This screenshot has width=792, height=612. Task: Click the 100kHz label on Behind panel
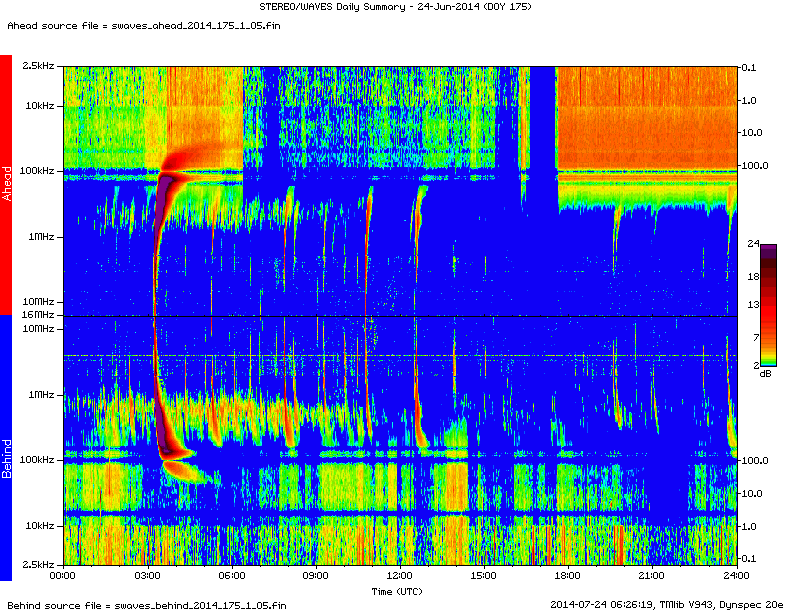tap(37, 460)
